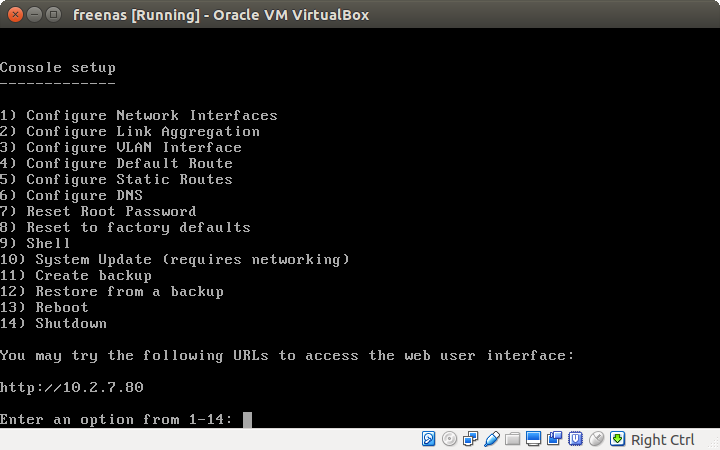Click the window title 'freenas [Running]'
This screenshot has height=450, width=720.
(x=136, y=15)
